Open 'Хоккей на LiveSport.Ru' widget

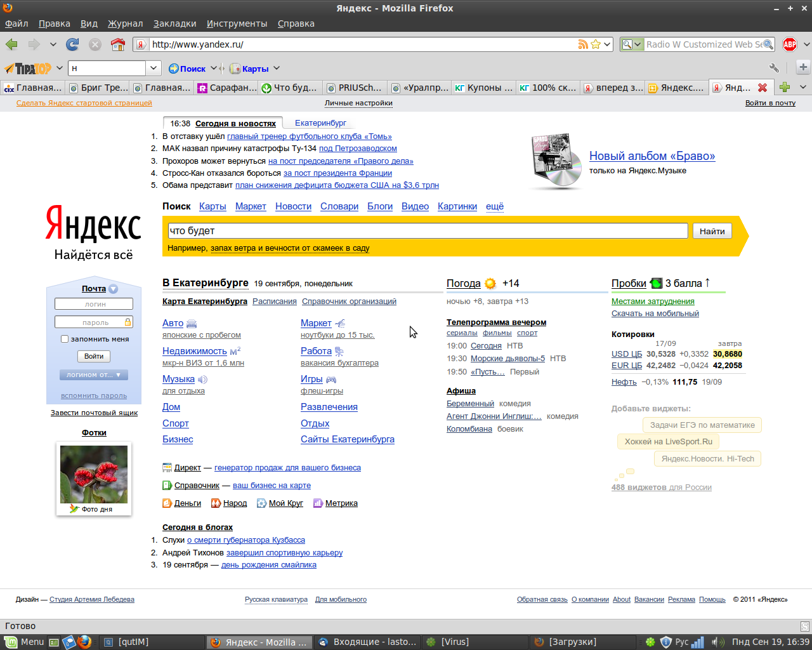[669, 442]
